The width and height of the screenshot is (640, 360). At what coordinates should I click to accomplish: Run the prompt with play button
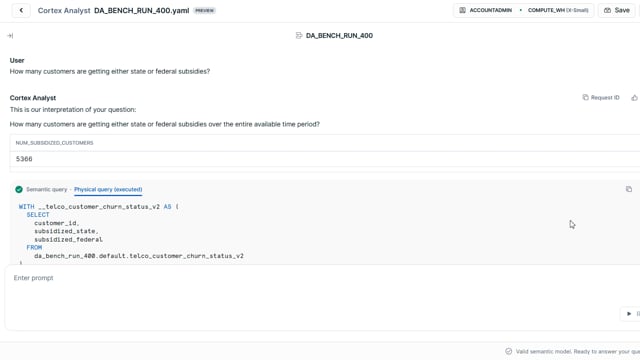click(x=629, y=313)
